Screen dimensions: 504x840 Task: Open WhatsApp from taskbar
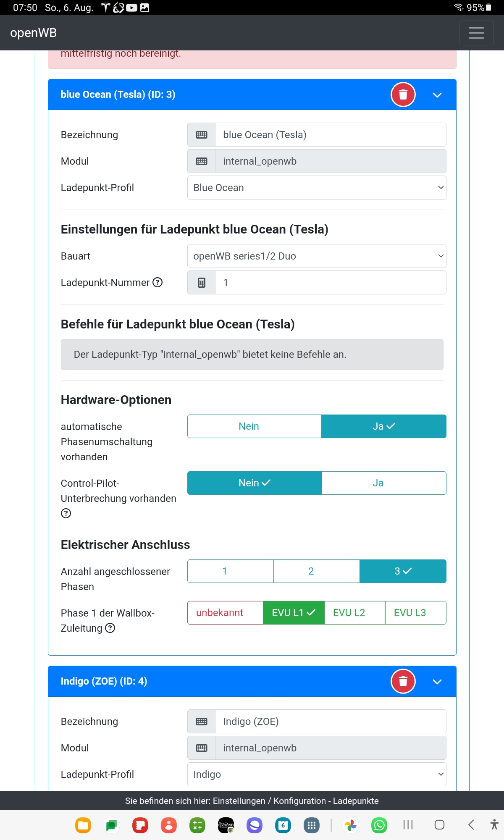pyautogui.click(x=379, y=825)
